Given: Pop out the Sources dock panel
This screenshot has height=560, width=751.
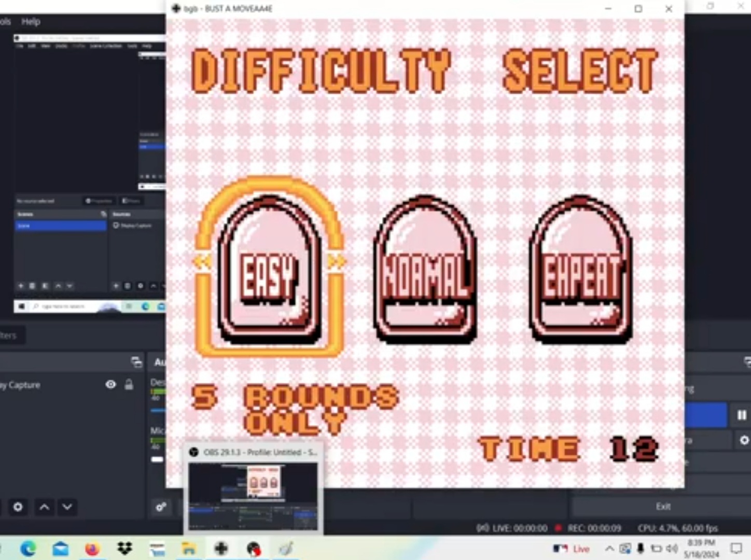Looking at the screenshot, I should coord(136,362).
